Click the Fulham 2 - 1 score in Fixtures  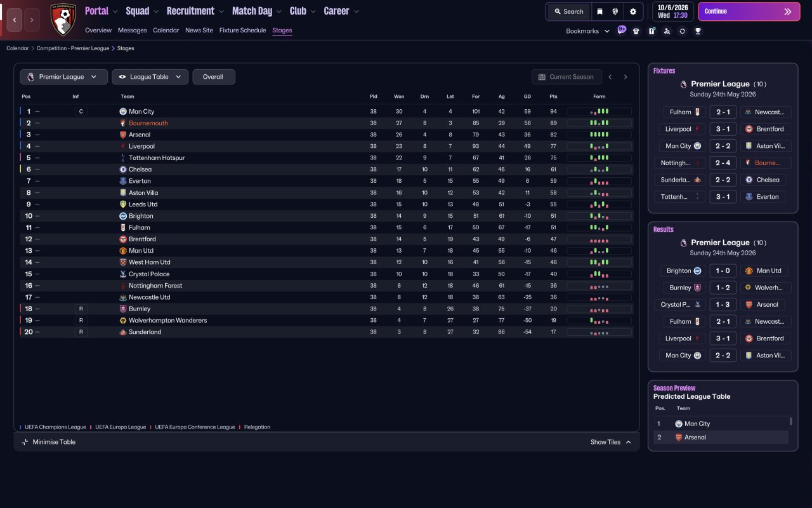[x=723, y=112]
